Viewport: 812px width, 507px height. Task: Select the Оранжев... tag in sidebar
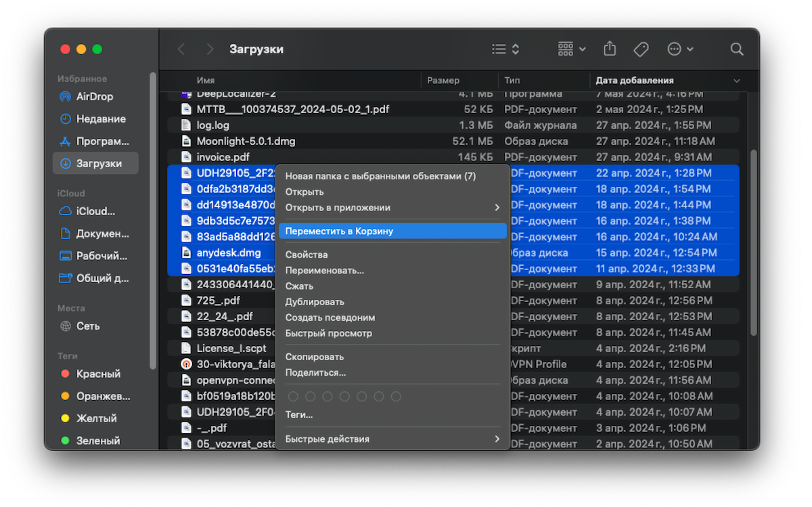click(x=95, y=396)
